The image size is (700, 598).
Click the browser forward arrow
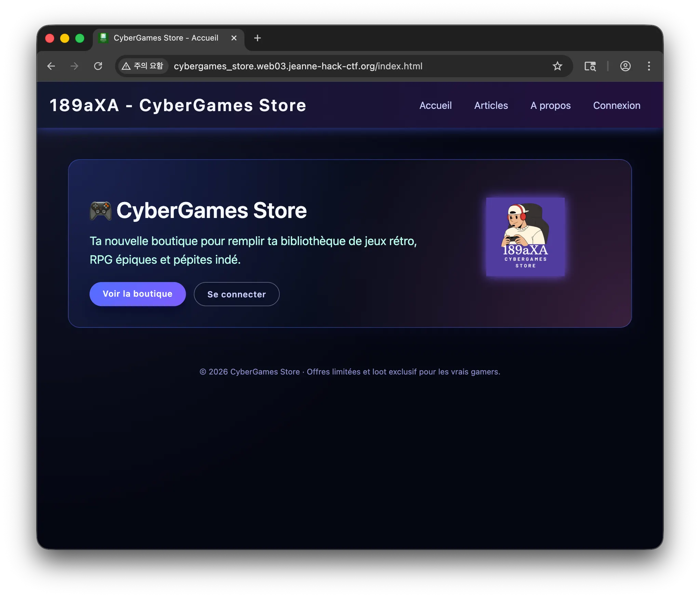[74, 66]
